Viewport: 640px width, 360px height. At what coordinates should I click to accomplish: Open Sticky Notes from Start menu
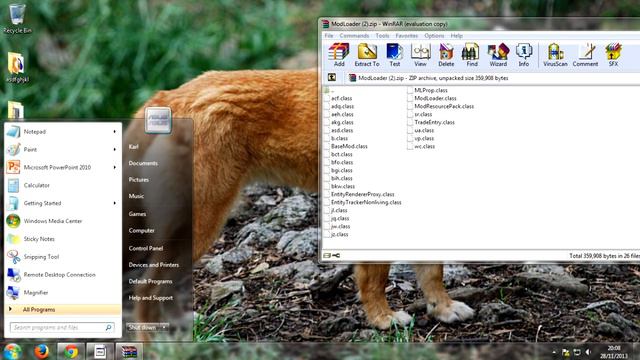pyautogui.click(x=39, y=239)
